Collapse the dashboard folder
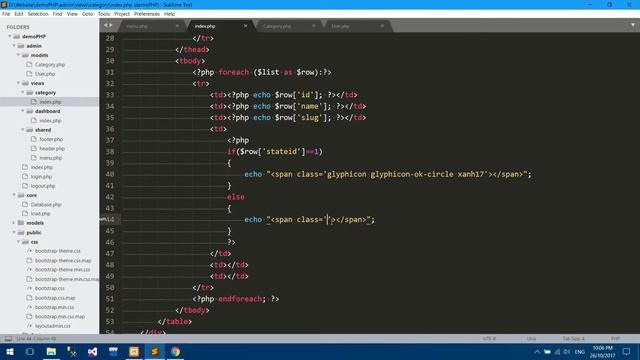Viewport: 640px width, 360px height. [x=23, y=111]
